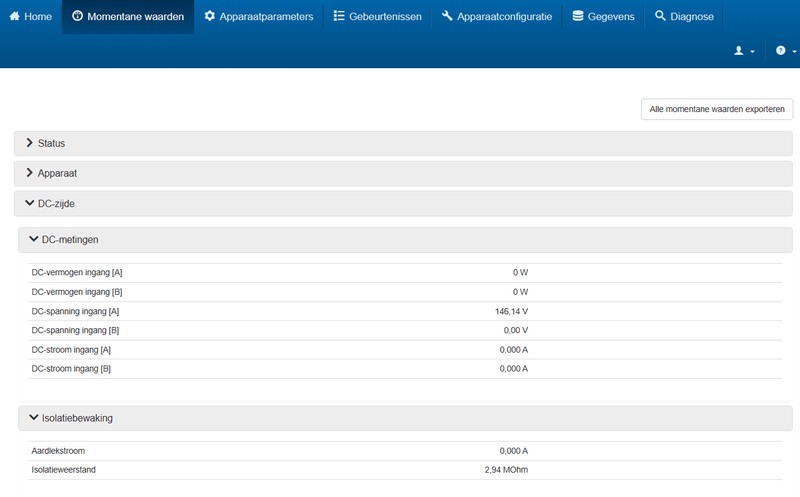The image size is (800, 497).
Task: Expand the Apparaat section chevron
Action: point(30,173)
